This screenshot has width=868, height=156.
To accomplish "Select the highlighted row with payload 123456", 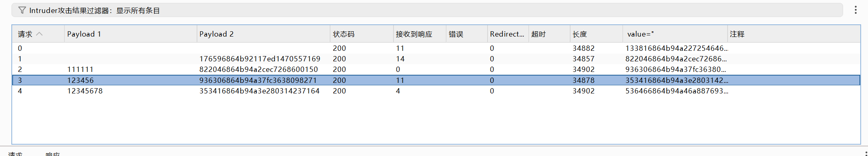I will [x=436, y=80].
